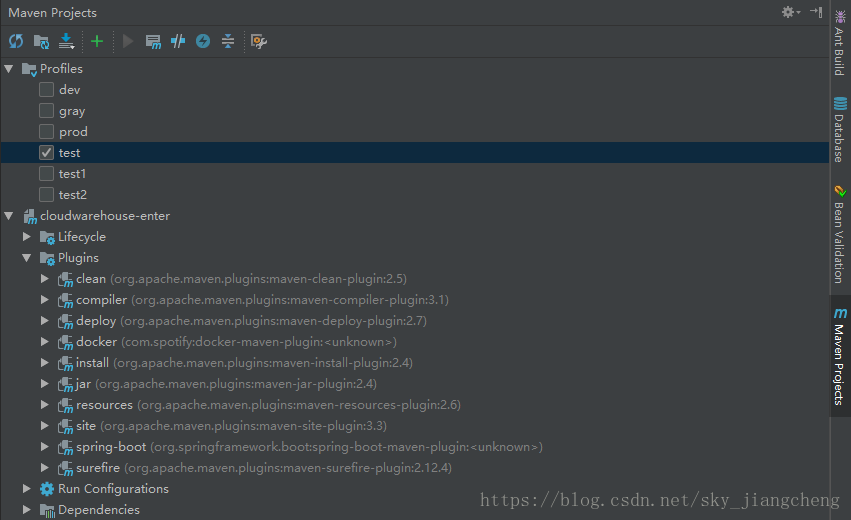
Task: Collapse all tree nodes icon
Action: point(228,41)
